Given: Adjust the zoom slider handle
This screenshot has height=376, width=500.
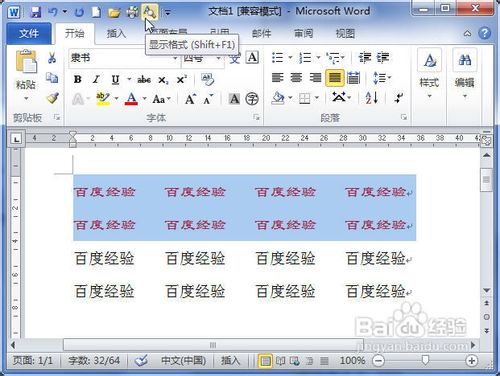Looking at the screenshot, I should pos(425,360).
